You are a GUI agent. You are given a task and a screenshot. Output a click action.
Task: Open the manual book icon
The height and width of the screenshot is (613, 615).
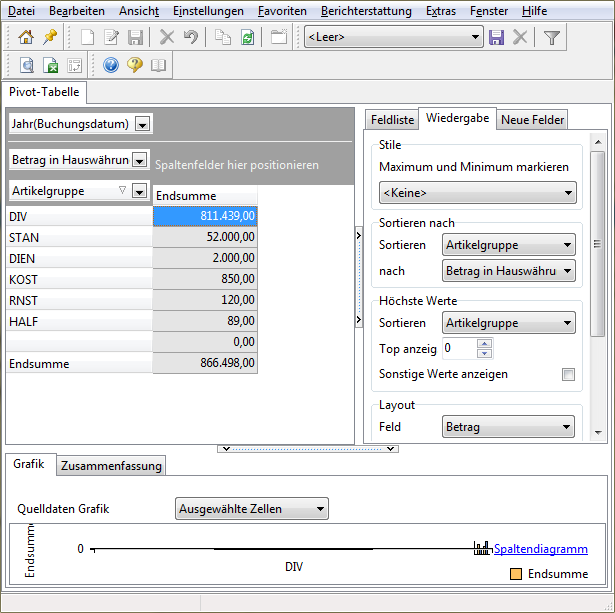pyautogui.click(x=158, y=65)
